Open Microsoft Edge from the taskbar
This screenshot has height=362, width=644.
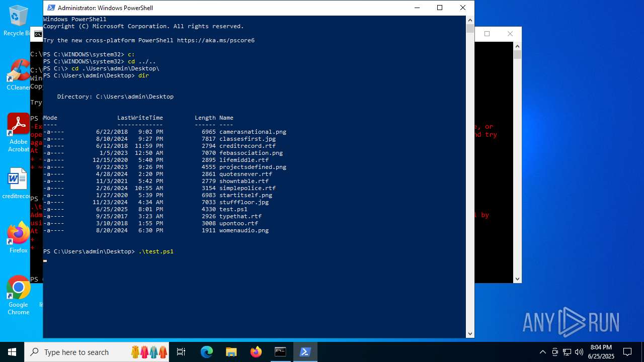(207, 352)
